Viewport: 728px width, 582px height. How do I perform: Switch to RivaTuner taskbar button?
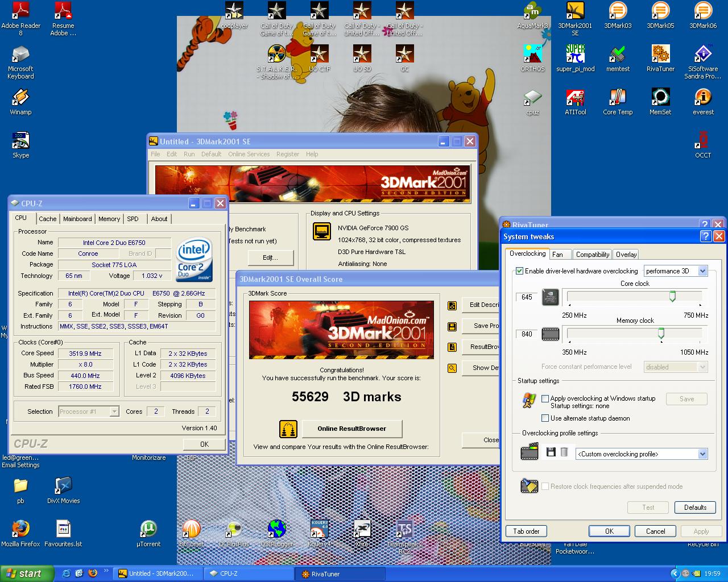point(340,573)
